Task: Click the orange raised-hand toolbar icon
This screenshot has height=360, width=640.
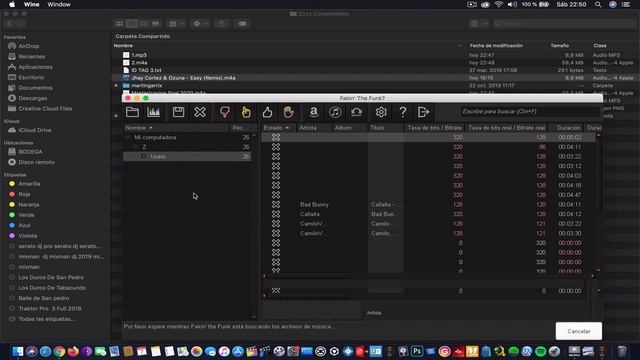Action: (x=289, y=112)
